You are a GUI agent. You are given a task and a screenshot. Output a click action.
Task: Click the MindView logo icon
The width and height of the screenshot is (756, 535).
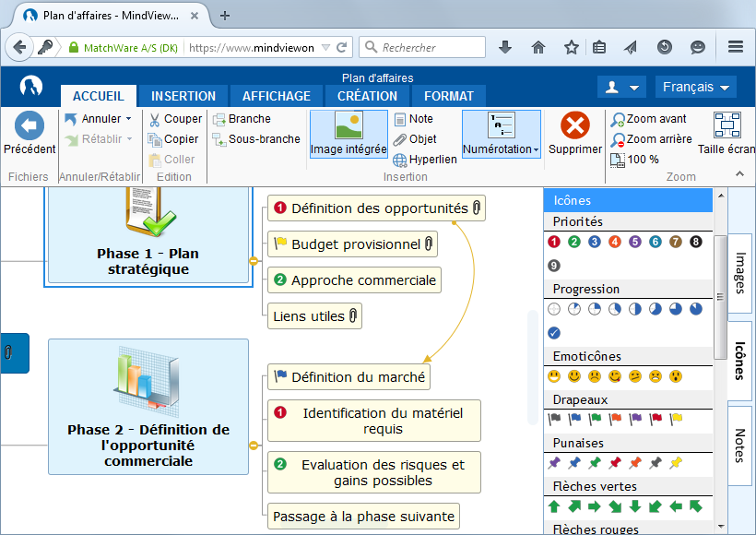click(30, 86)
